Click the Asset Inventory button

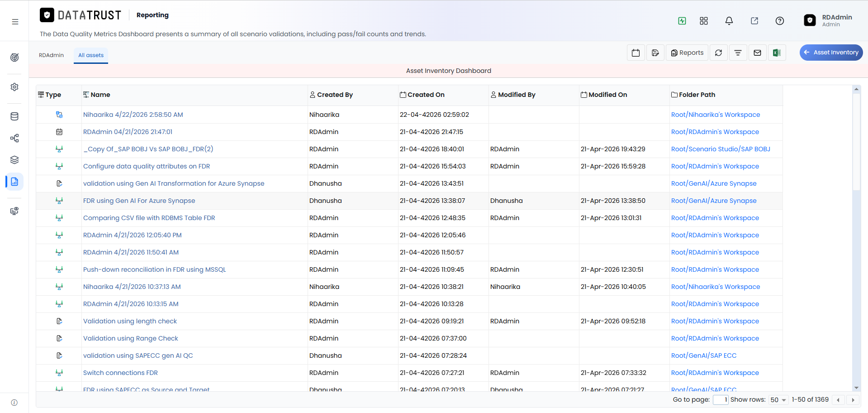(831, 53)
